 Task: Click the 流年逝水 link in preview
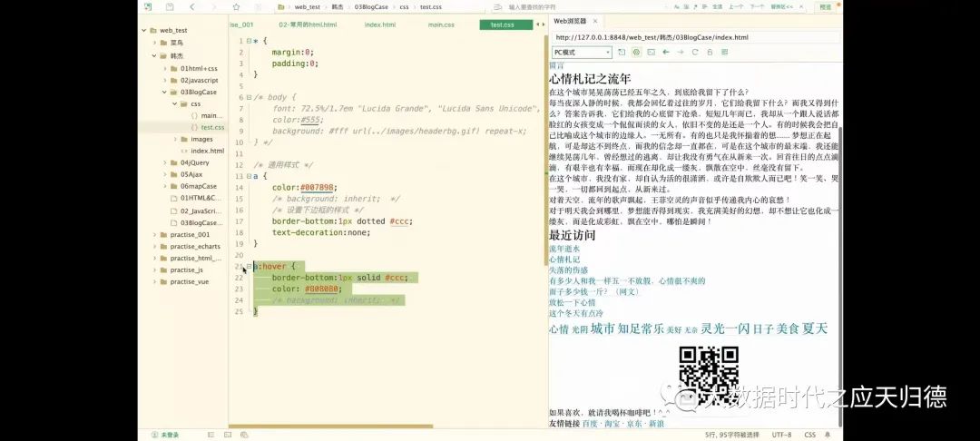point(563,248)
